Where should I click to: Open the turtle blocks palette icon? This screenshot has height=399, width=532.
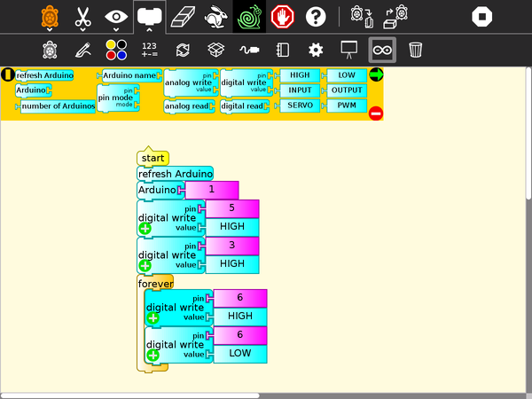51,50
